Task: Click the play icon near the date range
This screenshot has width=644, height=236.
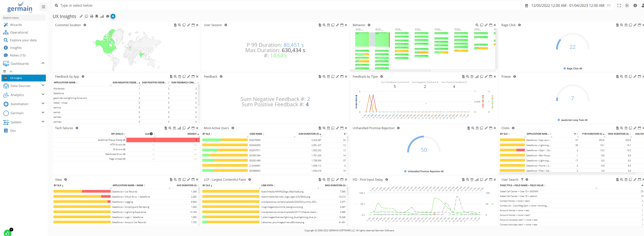Action: (x=627, y=5)
